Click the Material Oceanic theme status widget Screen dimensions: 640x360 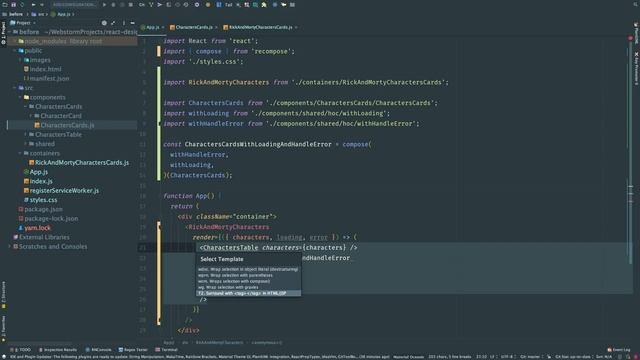pos(409,357)
